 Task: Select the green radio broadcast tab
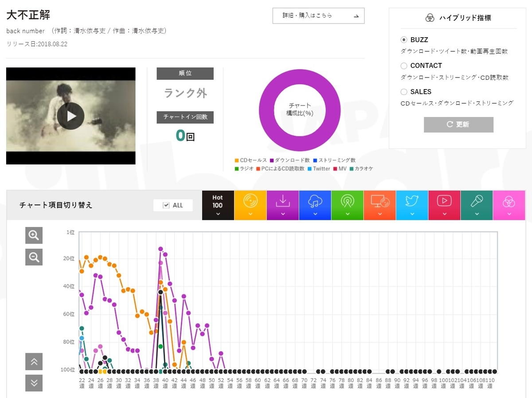(x=347, y=205)
